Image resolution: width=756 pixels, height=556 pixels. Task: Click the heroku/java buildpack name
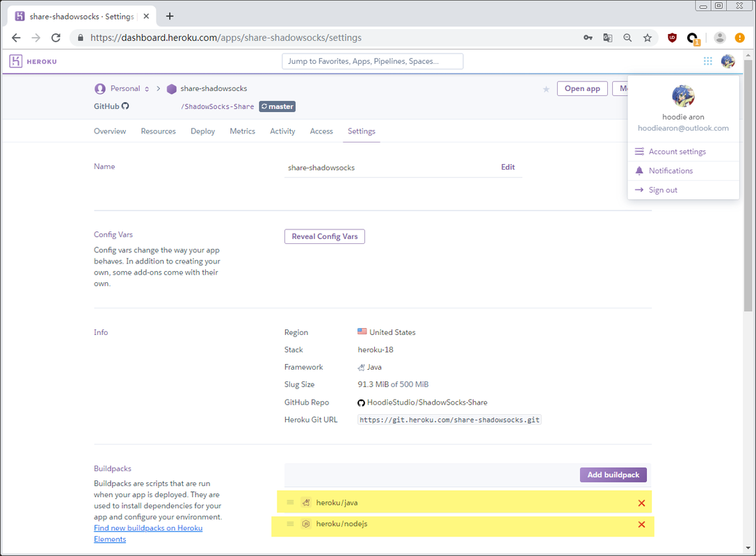[337, 502]
